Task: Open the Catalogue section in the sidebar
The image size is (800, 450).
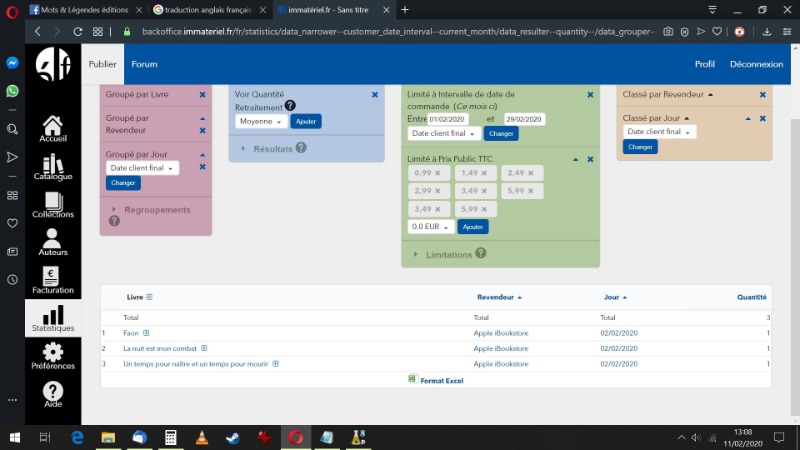Action: pyautogui.click(x=53, y=167)
